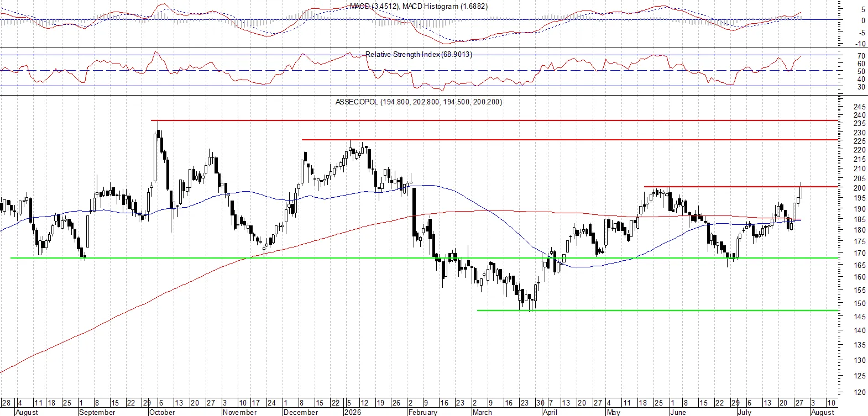Select the lower green support line near 147
The image size is (868, 416).
657,310
